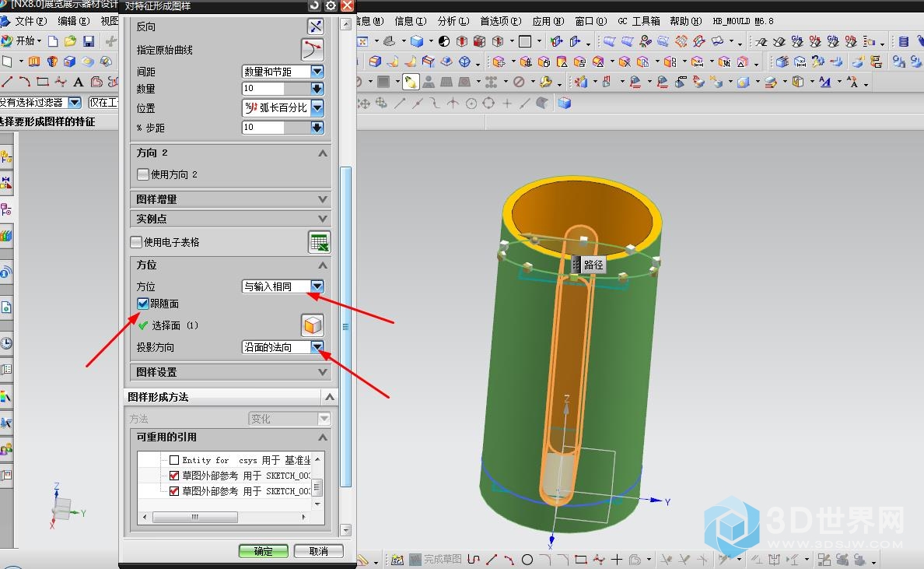Check the 'Entity for csys' reference checkbox
Image resolution: width=924 pixels, height=569 pixels.
point(174,460)
